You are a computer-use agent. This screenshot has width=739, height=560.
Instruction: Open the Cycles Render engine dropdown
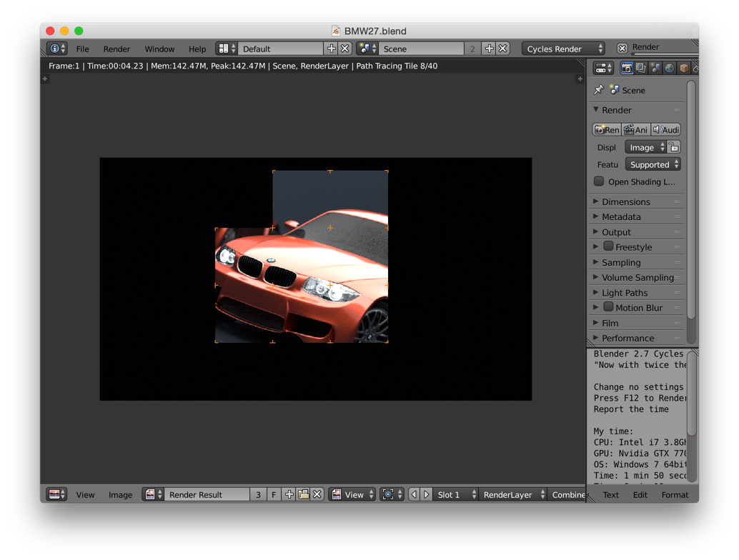pyautogui.click(x=563, y=49)
